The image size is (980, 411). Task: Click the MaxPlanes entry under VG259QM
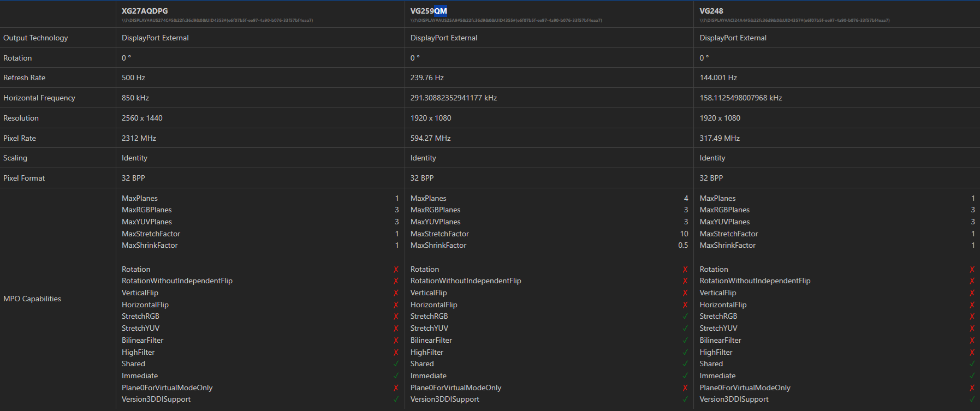pos(429,199)
